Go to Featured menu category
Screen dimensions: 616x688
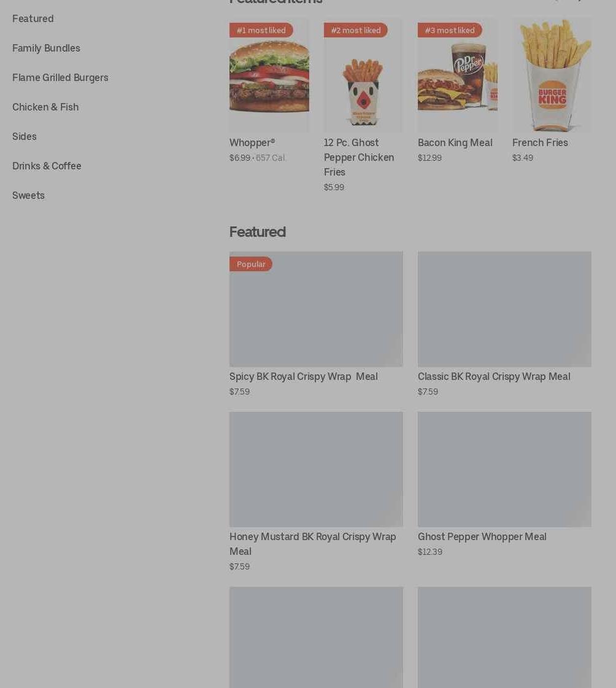[x=33, y=19]
